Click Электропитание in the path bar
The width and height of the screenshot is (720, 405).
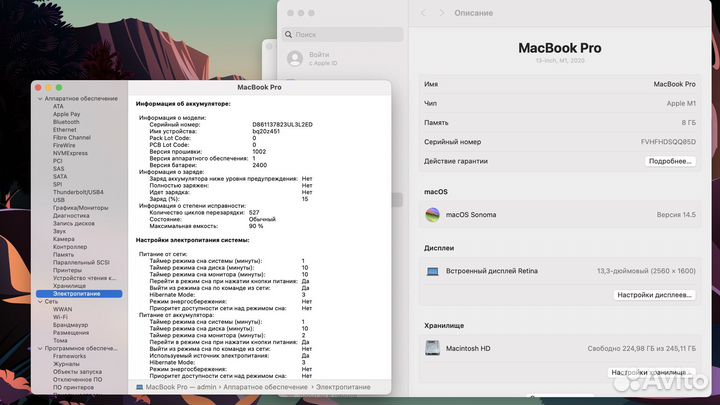point(343,387)
